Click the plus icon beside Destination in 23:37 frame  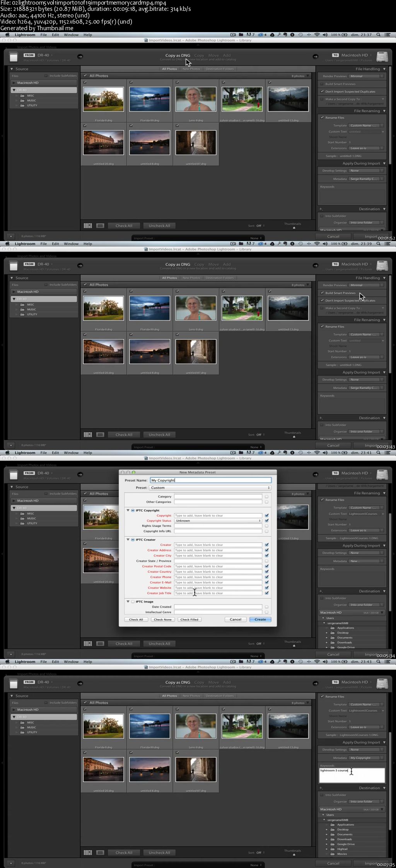[x=321, y=209]
